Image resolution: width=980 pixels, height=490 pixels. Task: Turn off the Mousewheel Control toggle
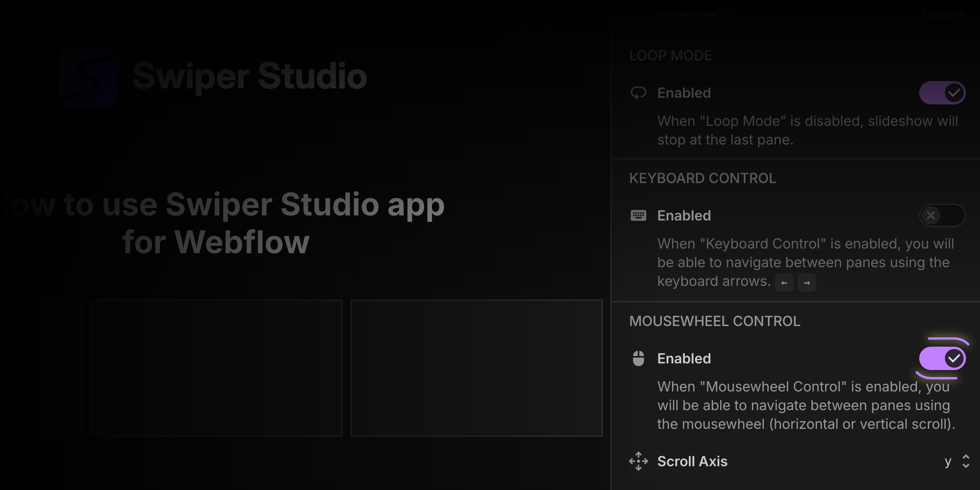point(942,358)
